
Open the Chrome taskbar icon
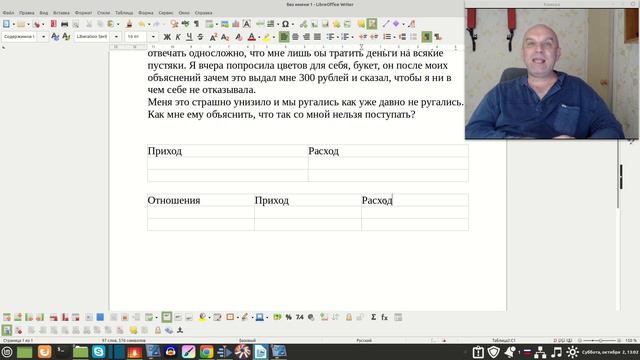[207, 352]
